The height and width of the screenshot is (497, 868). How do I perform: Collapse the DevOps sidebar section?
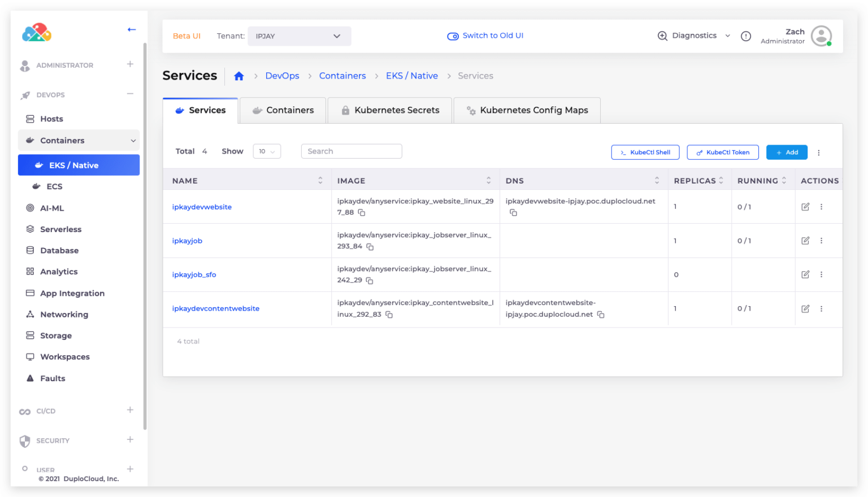130,94
